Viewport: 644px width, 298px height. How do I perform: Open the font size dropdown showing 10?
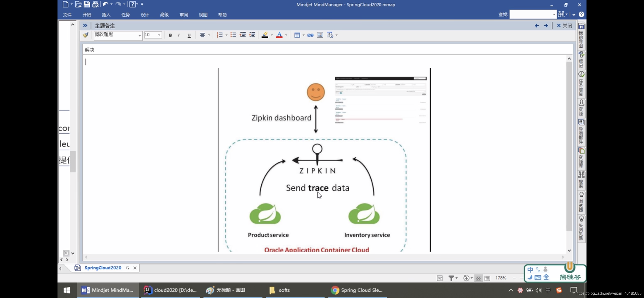pyautogui.click(x=153, y=35)
